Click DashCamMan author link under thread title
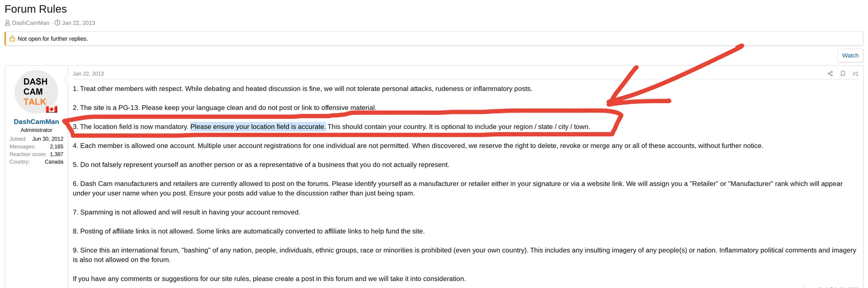868x288 pixels. (31, 23)
